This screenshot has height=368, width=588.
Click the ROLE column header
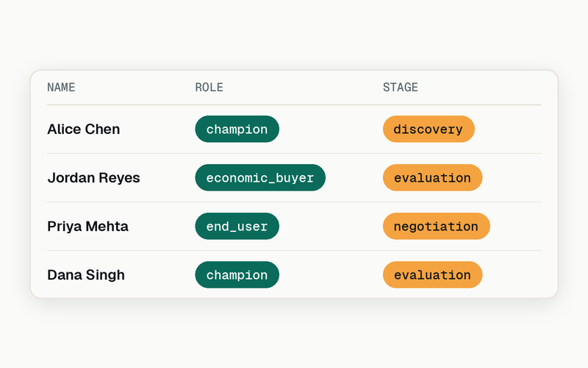pos(209,88)
